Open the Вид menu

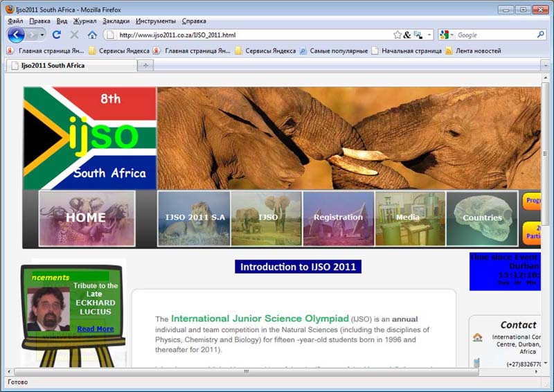tap(62, 21)
